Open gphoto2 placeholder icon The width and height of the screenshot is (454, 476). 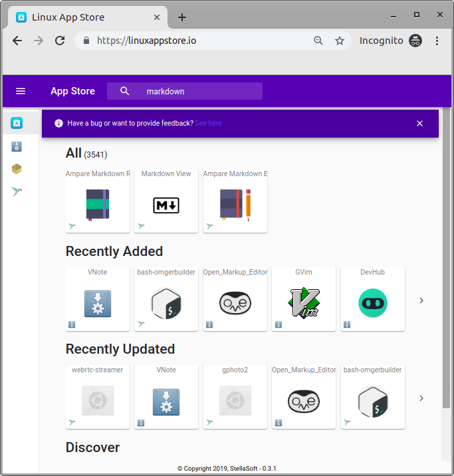coord(235,400)
